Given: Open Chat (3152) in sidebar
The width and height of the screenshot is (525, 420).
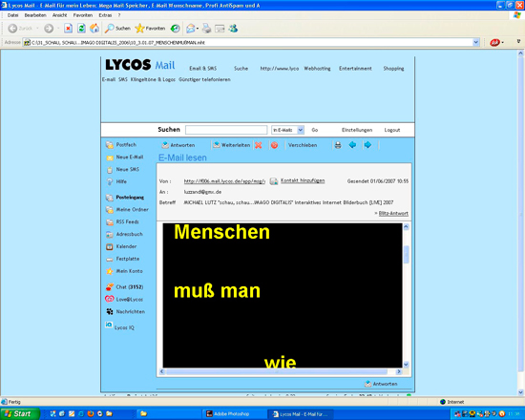Looking at the screenshot, I should (124, 287).
